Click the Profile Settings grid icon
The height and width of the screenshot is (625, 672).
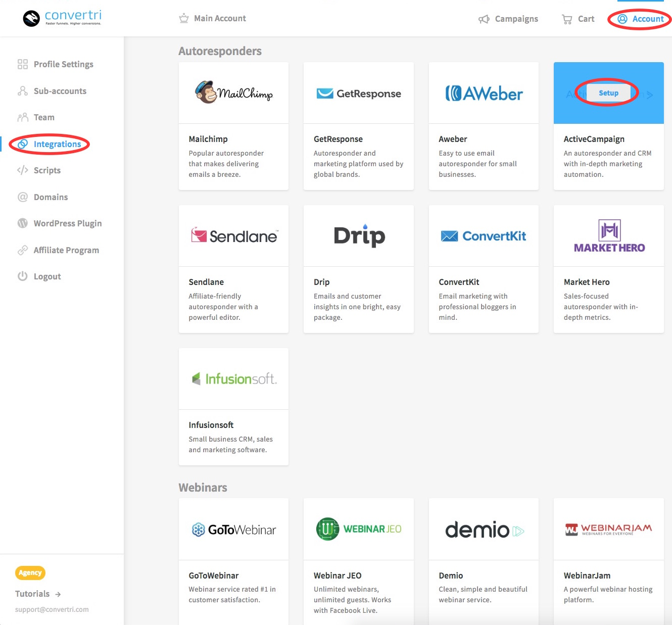(23, 64)
